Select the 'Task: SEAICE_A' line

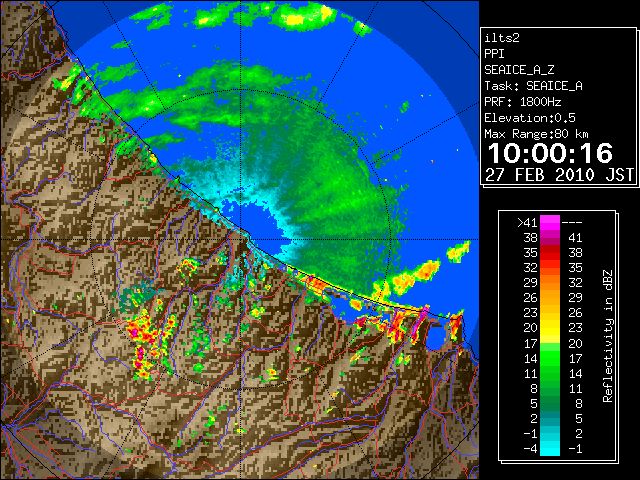point(533,86)
